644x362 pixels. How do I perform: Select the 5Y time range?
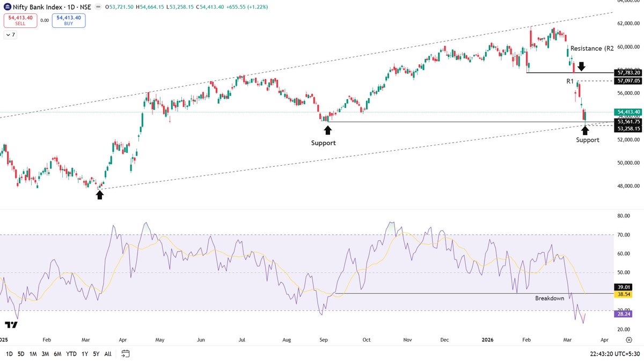pos(96,354)
